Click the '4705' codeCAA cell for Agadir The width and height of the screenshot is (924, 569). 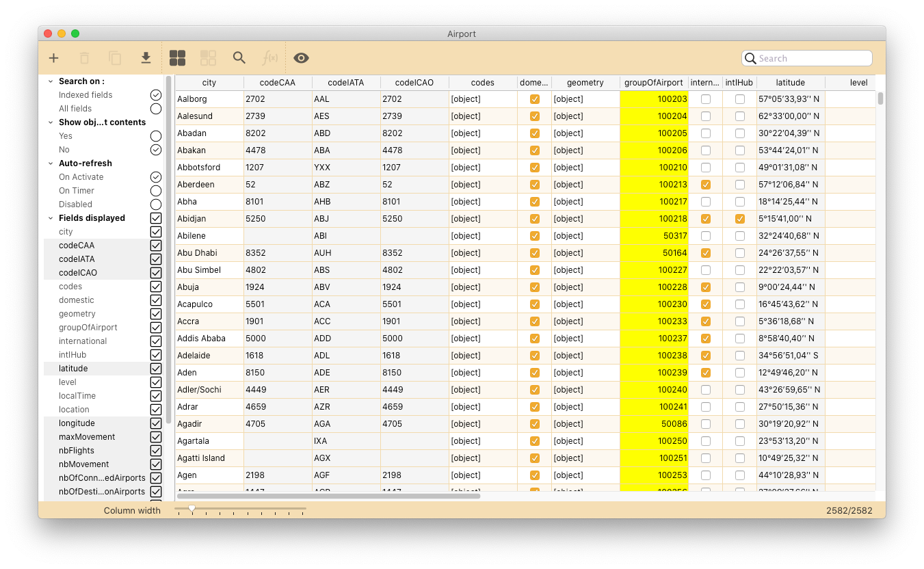278,424
